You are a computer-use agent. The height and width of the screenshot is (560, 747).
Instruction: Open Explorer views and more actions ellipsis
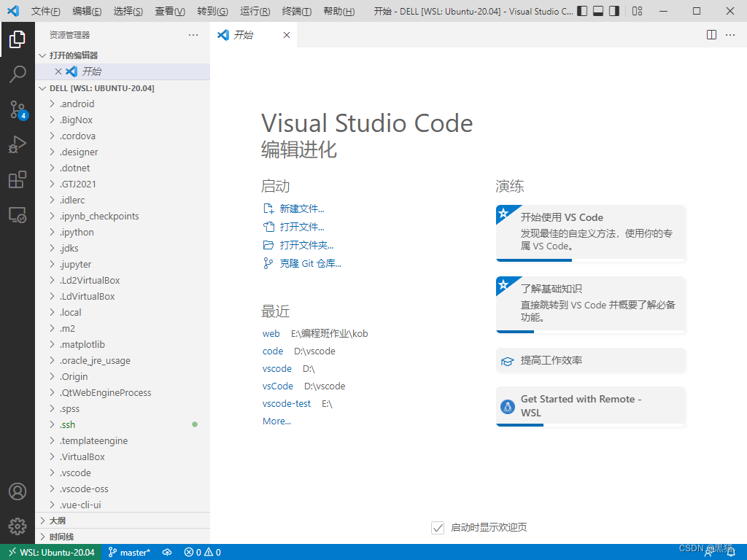193,35
